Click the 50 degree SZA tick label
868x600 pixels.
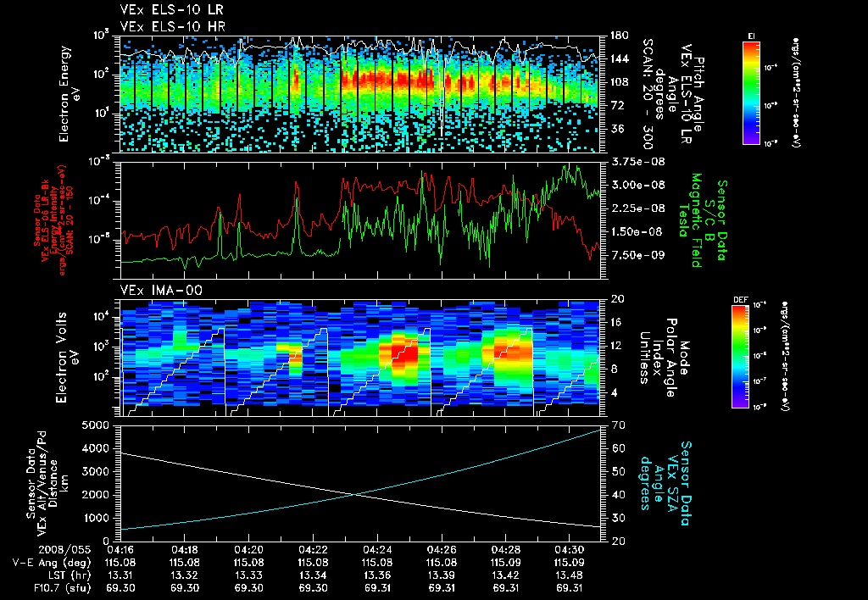point(616,471)
